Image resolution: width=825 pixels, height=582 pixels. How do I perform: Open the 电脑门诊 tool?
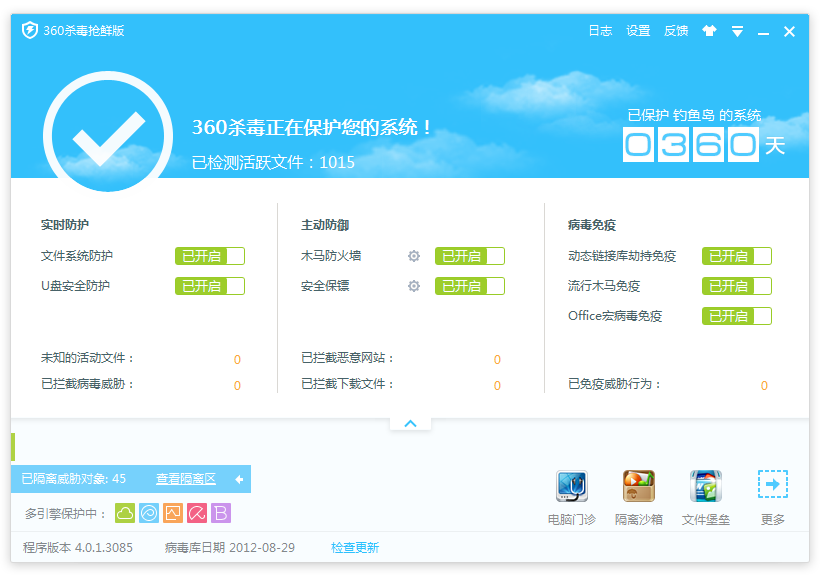point(571,487)
